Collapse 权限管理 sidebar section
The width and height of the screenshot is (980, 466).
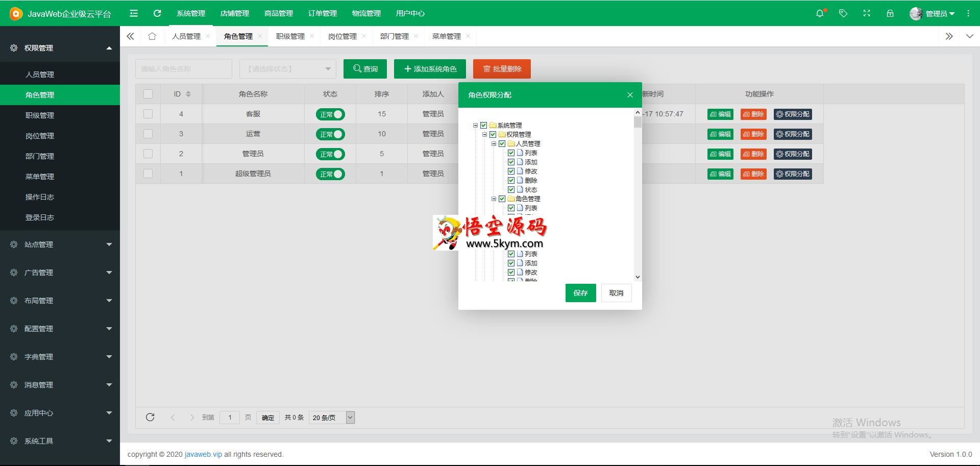[60, 48]
